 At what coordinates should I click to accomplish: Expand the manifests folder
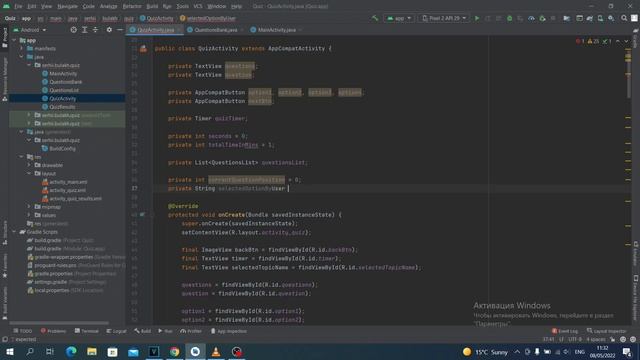(x=22, y=49)
